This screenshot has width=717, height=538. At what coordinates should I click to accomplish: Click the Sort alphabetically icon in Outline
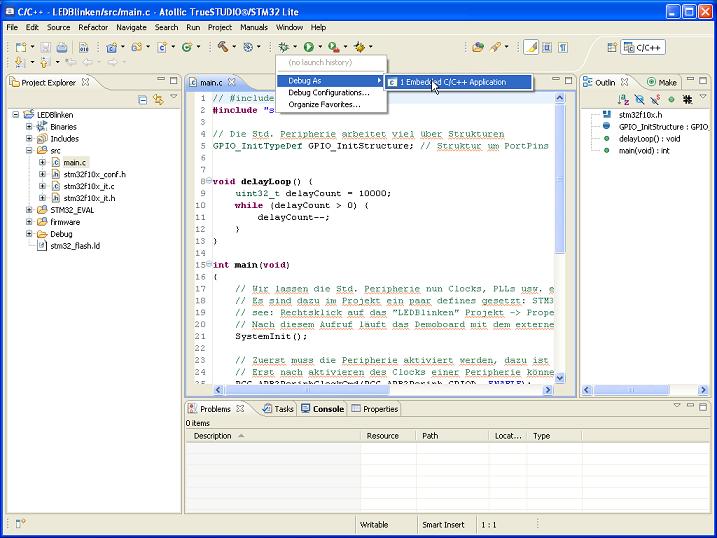[x=623, y=99]
